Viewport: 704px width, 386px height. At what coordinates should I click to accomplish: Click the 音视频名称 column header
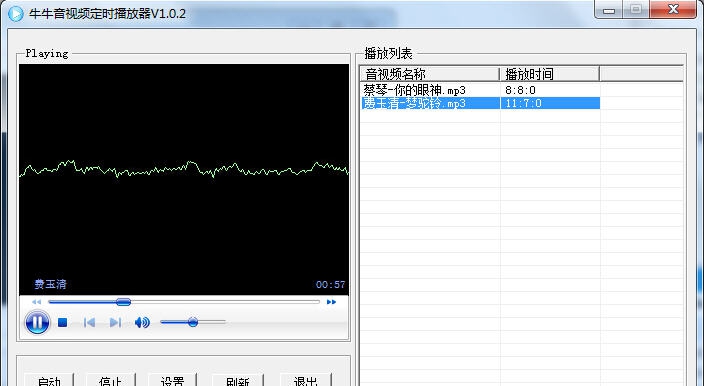tap(430, 74)
